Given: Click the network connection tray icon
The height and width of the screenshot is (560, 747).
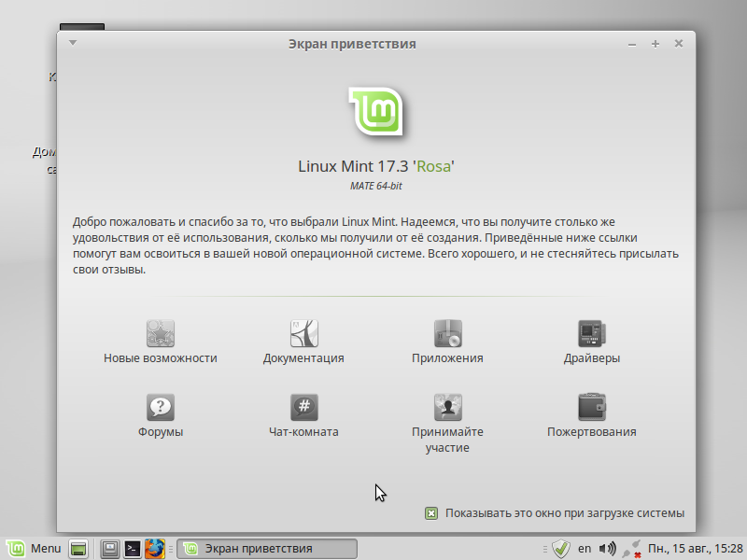Looking at the screenshot, I should [x=631, y=548].
